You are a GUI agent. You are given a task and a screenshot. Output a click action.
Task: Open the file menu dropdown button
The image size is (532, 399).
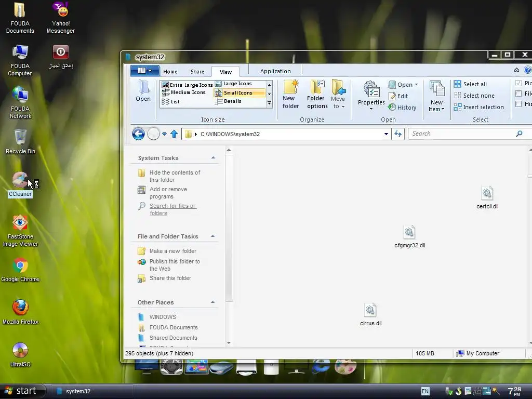(145, 71)
